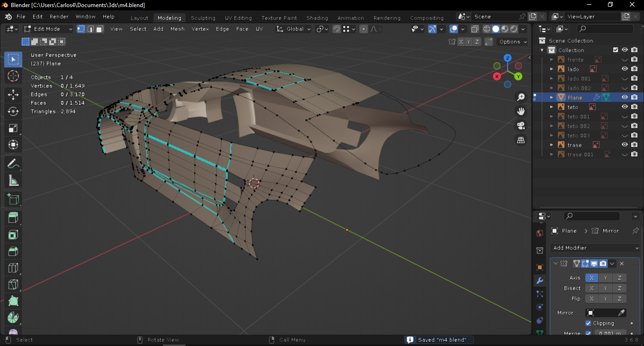Select the Select Box tool
Viewport: 644px width, 346px height.
click(x=13, y=59)
